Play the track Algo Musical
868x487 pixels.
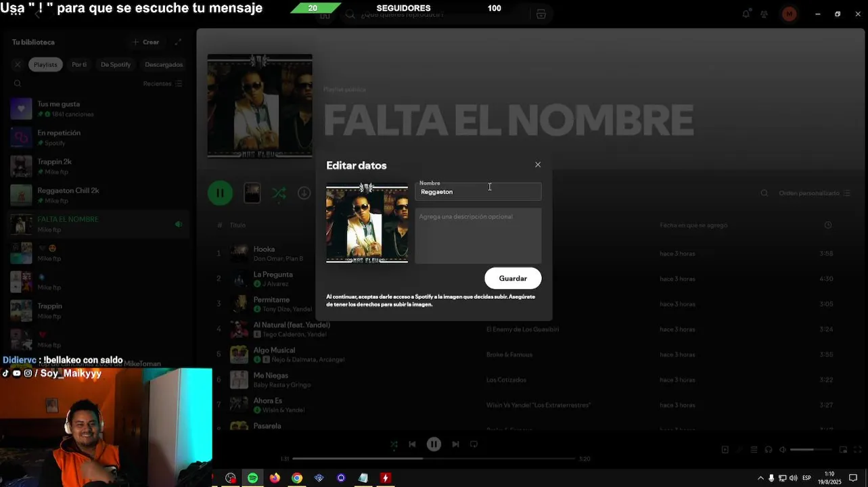274,350
